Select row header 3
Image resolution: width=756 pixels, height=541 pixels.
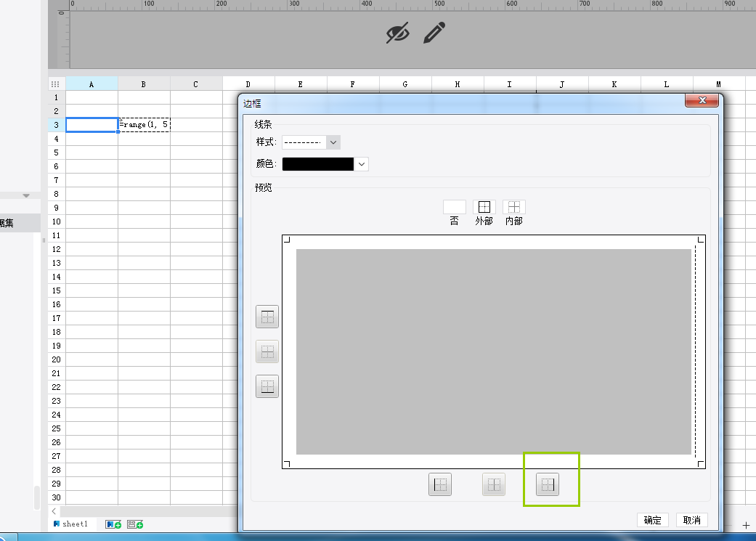click(57, 125)
